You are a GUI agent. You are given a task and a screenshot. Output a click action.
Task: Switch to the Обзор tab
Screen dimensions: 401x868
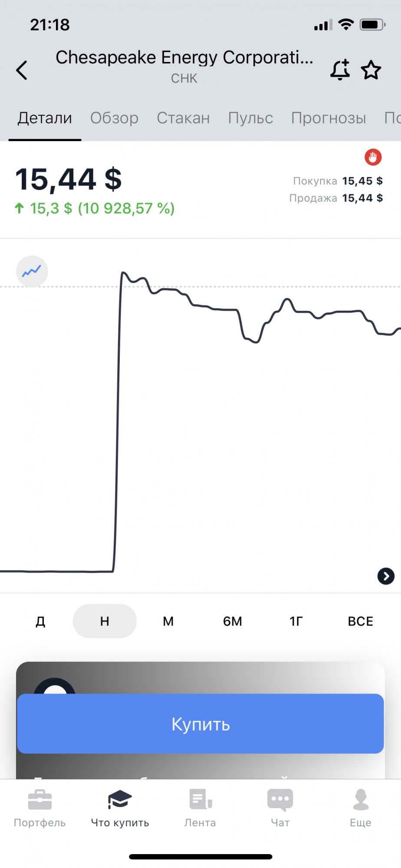pyautogui.click(x=114, y=118)
